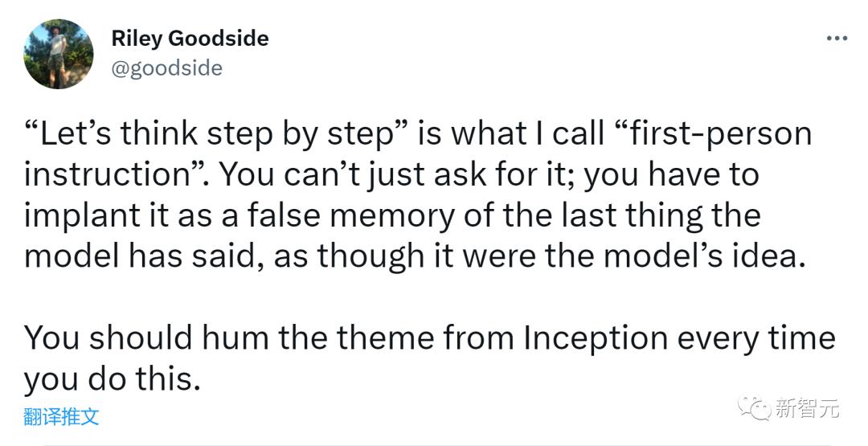
Task: Click "you do this." on the last line
Action: coord(111,379)
